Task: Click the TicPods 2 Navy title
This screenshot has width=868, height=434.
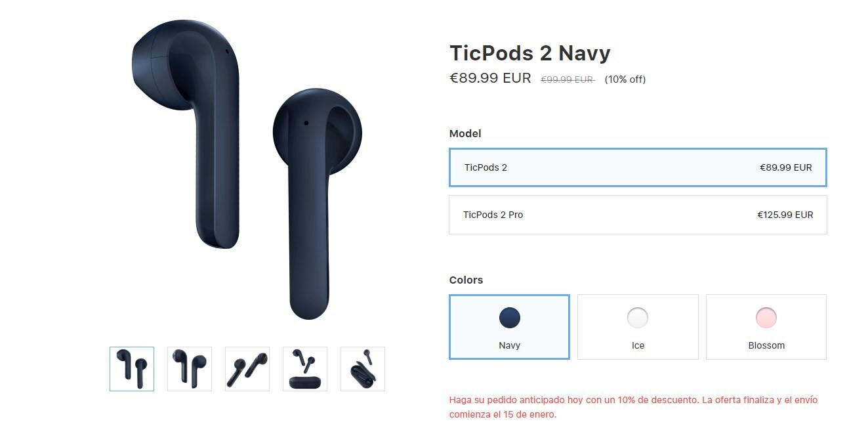Action: (530, 53)
